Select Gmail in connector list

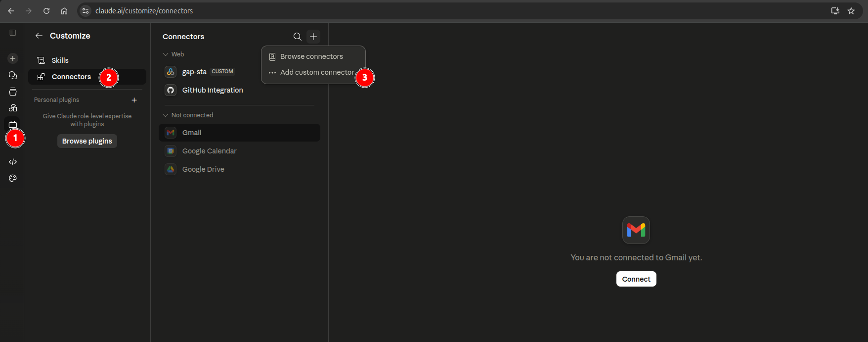[x=239, y=133]
